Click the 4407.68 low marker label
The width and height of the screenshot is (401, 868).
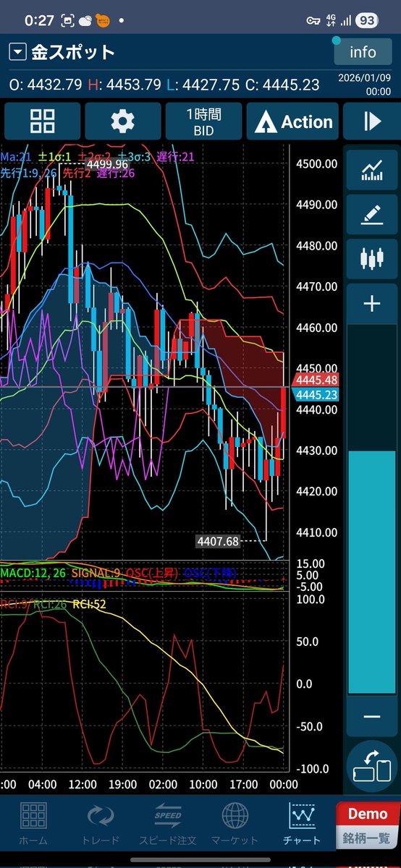point(216,540)
